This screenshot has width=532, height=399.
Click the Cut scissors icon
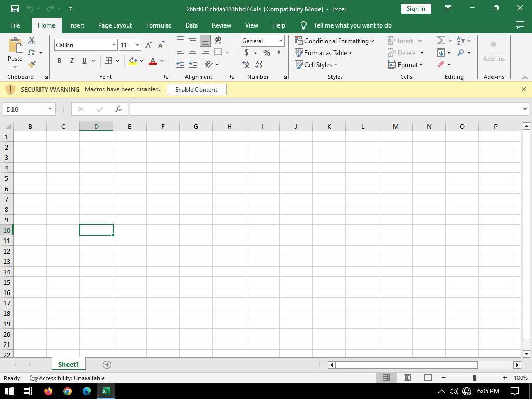(32, 41)
